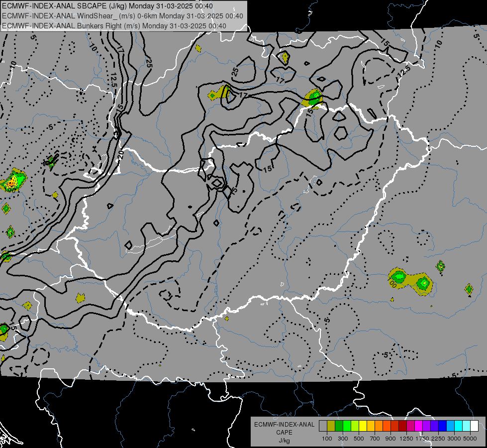487x448 pixels.
Task: Click the Bunkers Right title line
Action: click(x=114, y=26)
